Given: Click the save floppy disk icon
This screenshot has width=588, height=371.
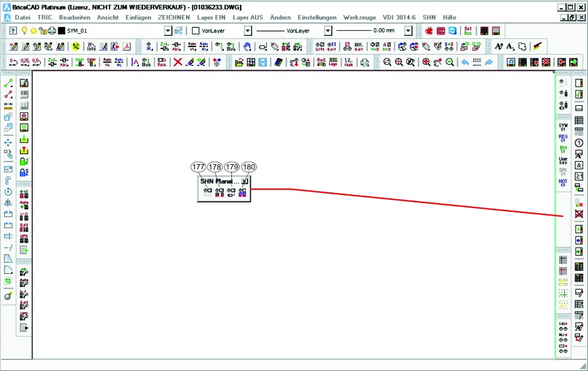Looking at the screenshot, I should 263,62.
